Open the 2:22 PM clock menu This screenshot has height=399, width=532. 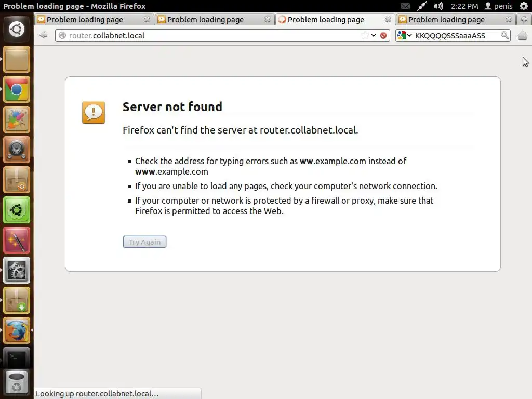click(464, 6)
